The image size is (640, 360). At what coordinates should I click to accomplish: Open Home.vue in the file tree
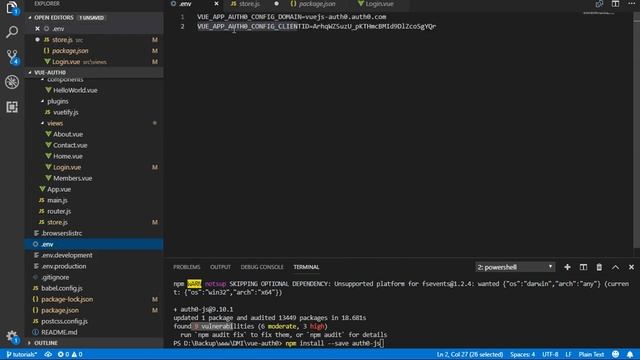tap(68, 156)
